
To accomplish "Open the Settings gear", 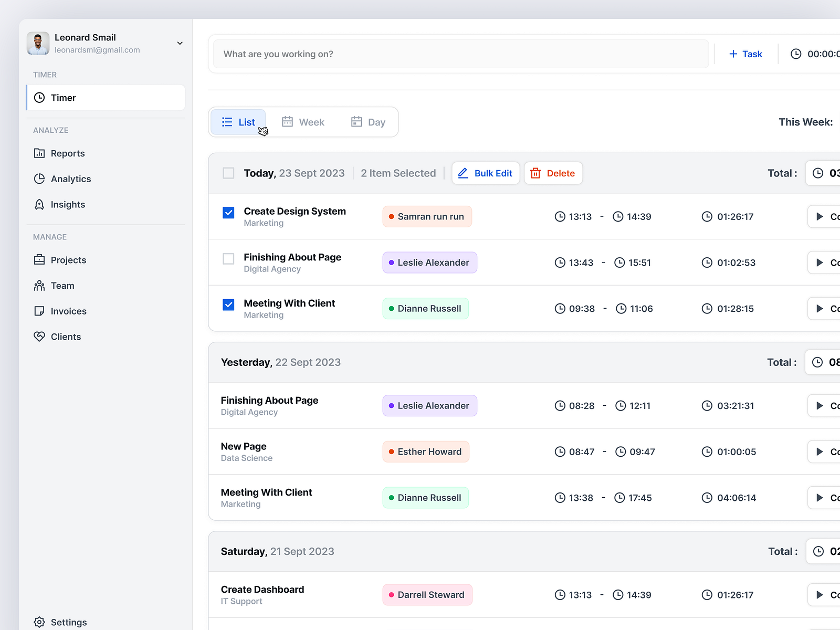I will (39, 622).
